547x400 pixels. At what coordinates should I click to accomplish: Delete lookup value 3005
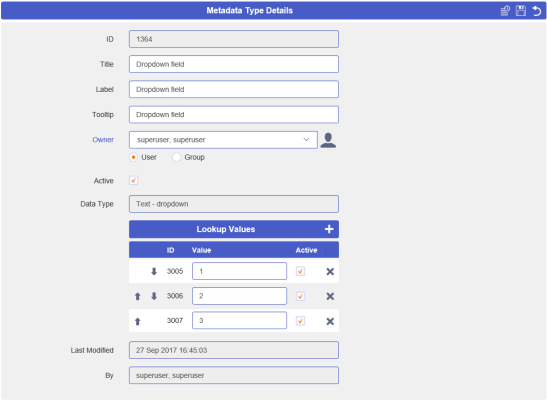[x=330, y=271]
